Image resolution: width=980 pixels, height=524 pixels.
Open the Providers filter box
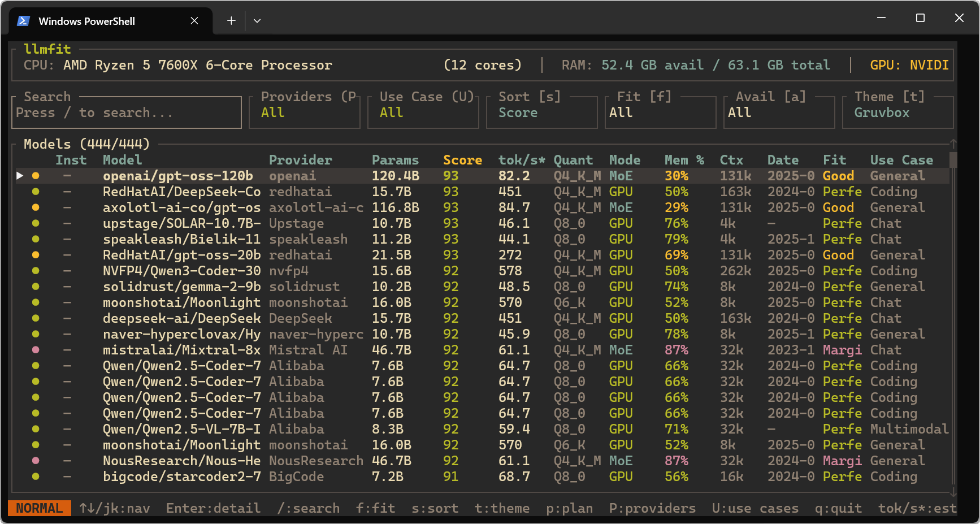tap(304, 112)
